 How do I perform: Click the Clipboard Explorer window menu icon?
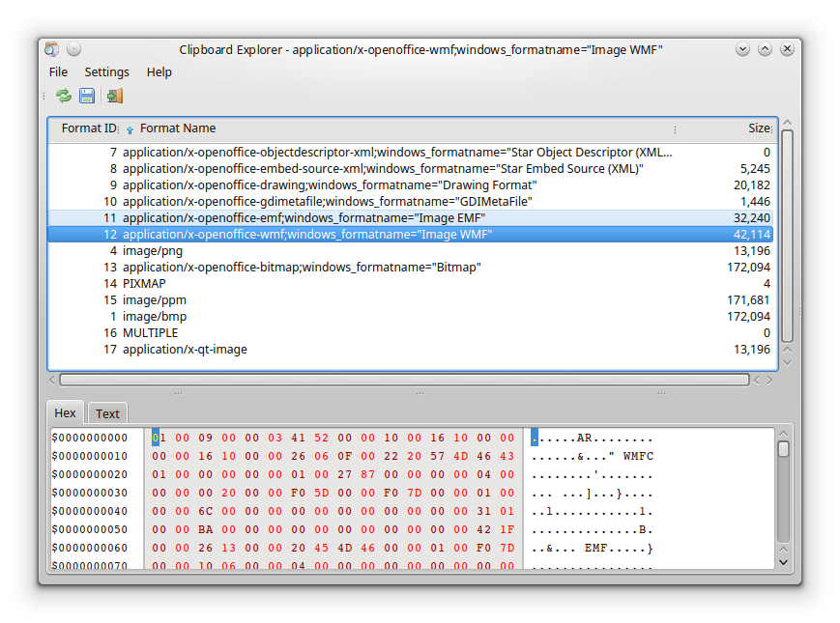click(52, 49)
